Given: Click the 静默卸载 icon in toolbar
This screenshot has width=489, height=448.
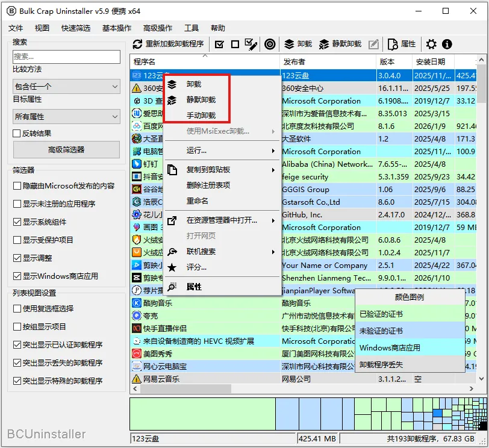Looking at the screenshot, I should click(324, 45).
